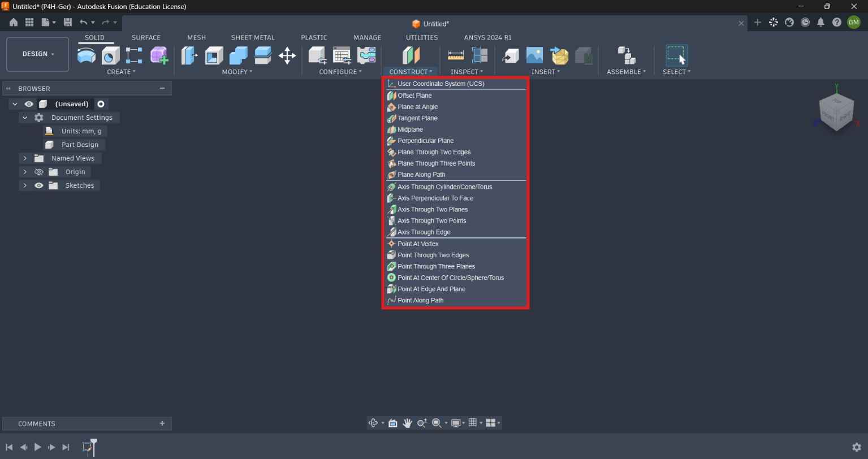Toggle visibility of the Unsaved root component
The height and width of the screenshot is (459, 868).
tap(29, 104)
